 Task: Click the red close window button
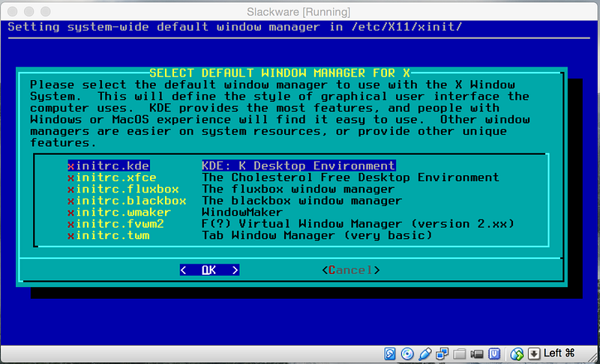[x=13, y=12]
